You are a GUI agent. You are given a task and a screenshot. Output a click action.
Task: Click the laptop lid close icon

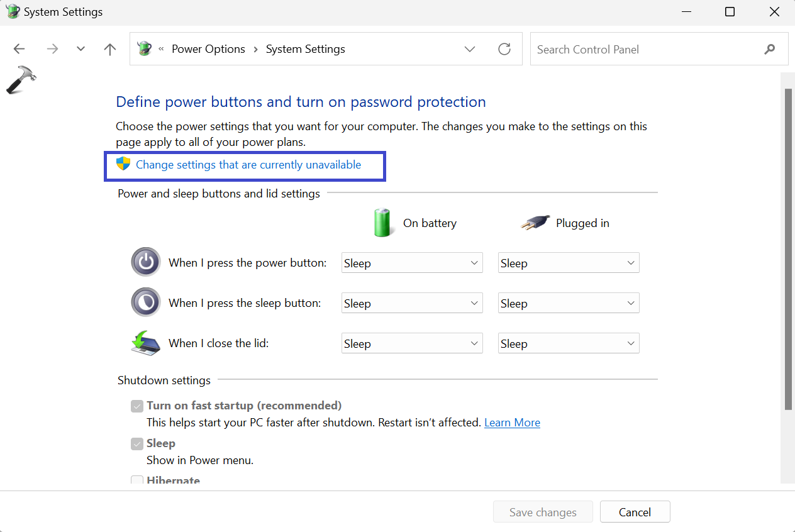pos(146,343)
